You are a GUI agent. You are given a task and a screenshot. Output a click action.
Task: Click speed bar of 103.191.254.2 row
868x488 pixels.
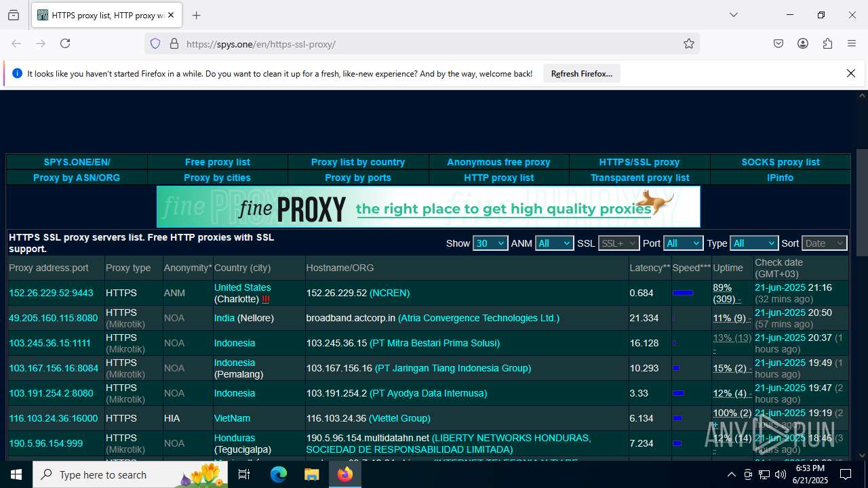click(x=678, y=393)
